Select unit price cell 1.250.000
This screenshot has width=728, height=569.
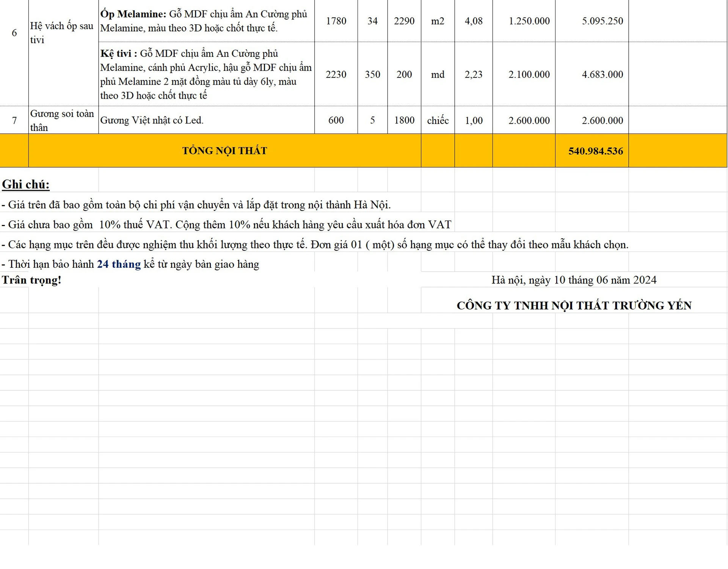coord(529,21)
